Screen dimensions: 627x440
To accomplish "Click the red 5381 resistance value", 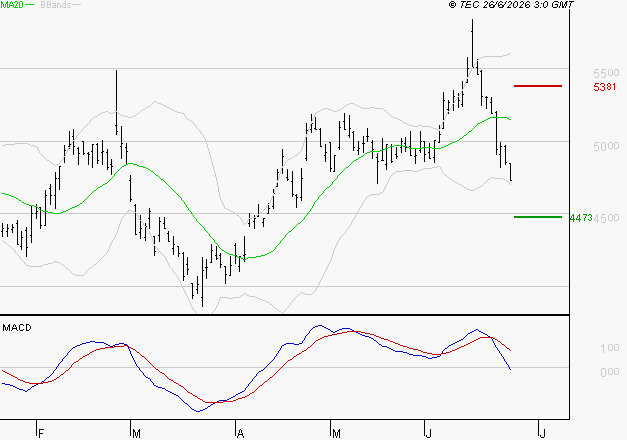I will (x=605, y=87).
